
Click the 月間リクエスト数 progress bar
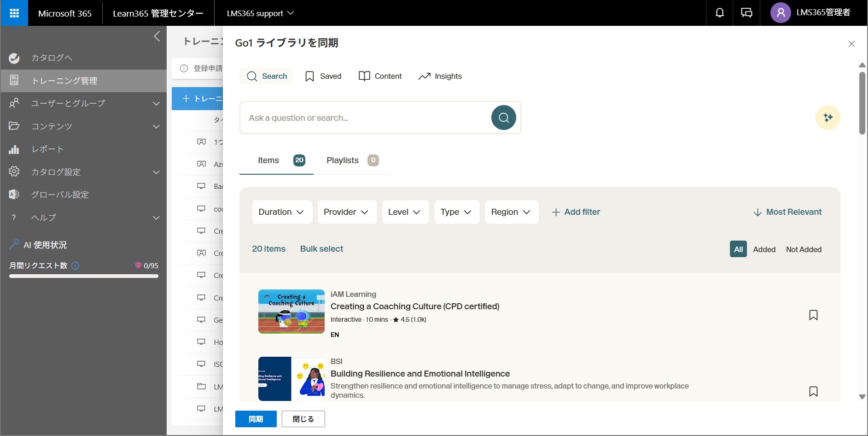(x=84, y=276)
